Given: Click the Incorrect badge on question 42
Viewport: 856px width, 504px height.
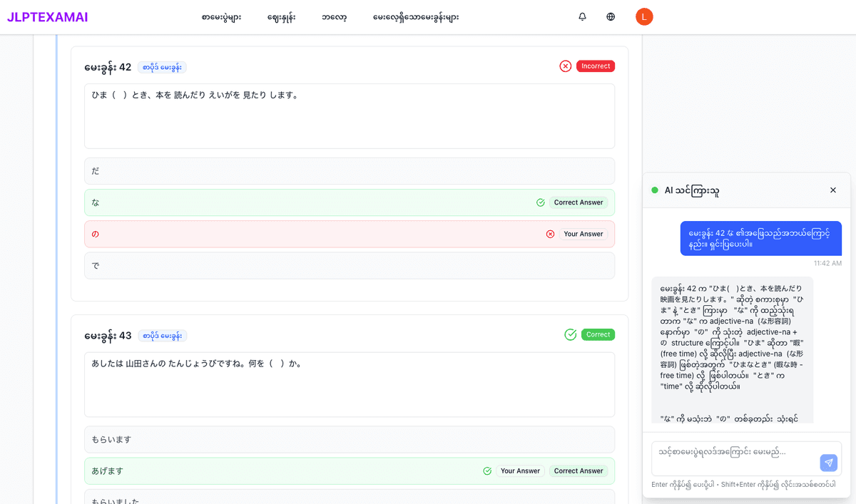Looking at the screenshot, I should tap(596, 66).
